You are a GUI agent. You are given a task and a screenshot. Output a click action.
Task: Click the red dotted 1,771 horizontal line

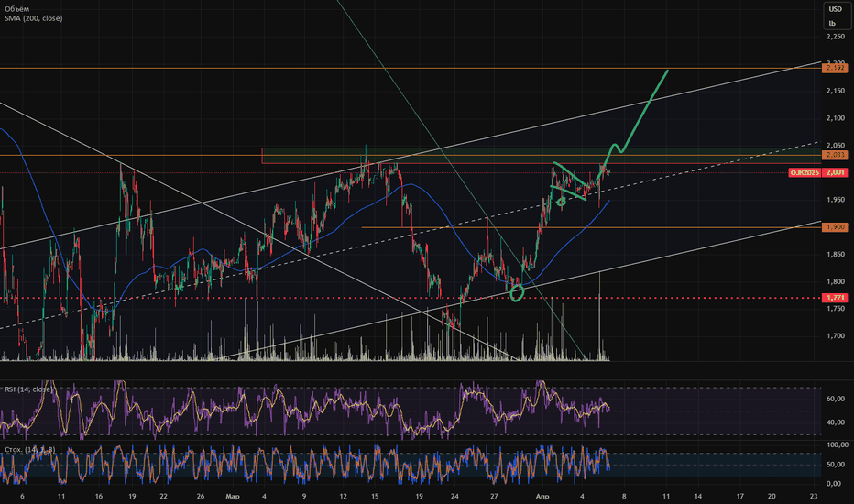coord(411,298)
